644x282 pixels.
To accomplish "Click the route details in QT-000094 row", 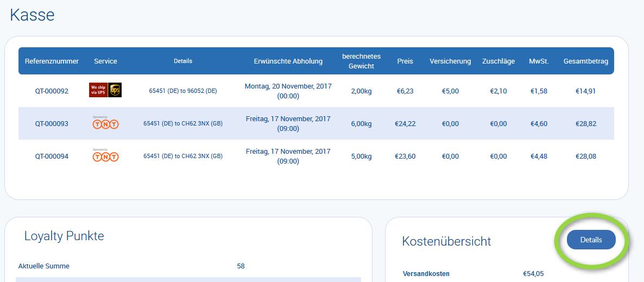I will pyautogui.click(x=183, y=156).
